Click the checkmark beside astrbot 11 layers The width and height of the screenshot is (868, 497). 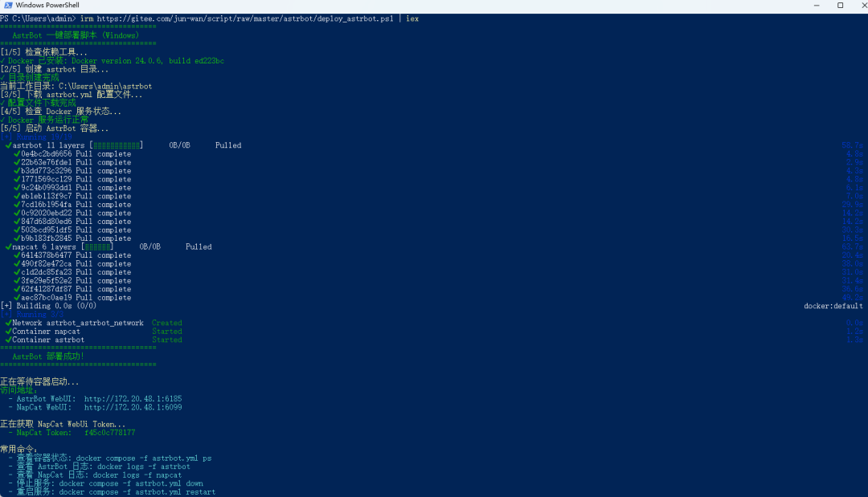pos(8,145)
